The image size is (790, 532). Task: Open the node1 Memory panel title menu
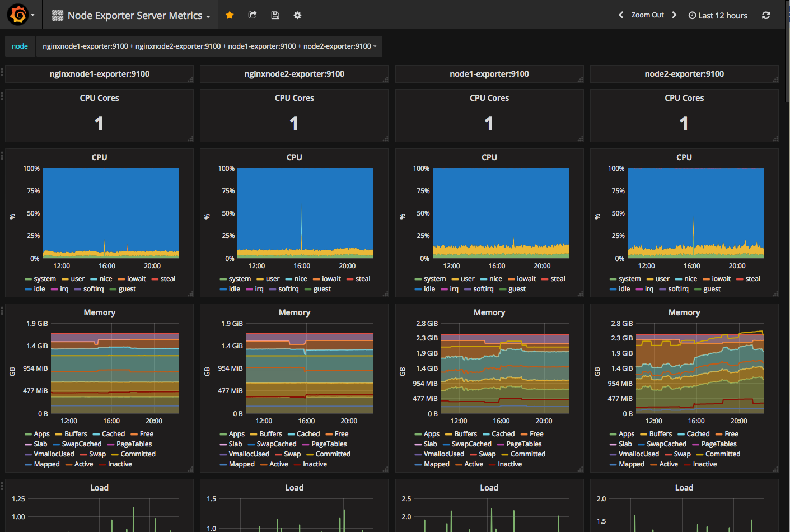(x=489, y=312)
